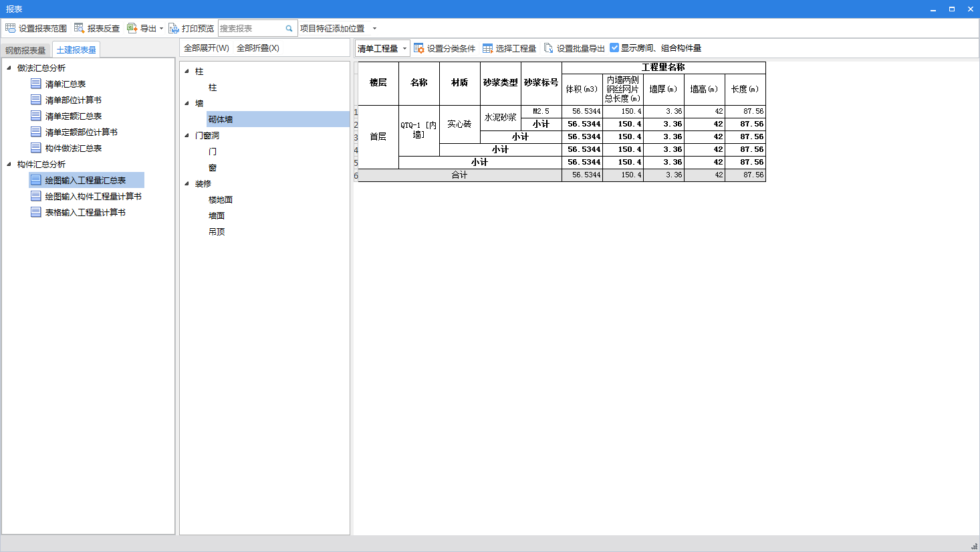This screenshot has height=552, width=980.
Task: Click the 实心砖 material cell
Action: pyautogui.click(x=460, y=124)
